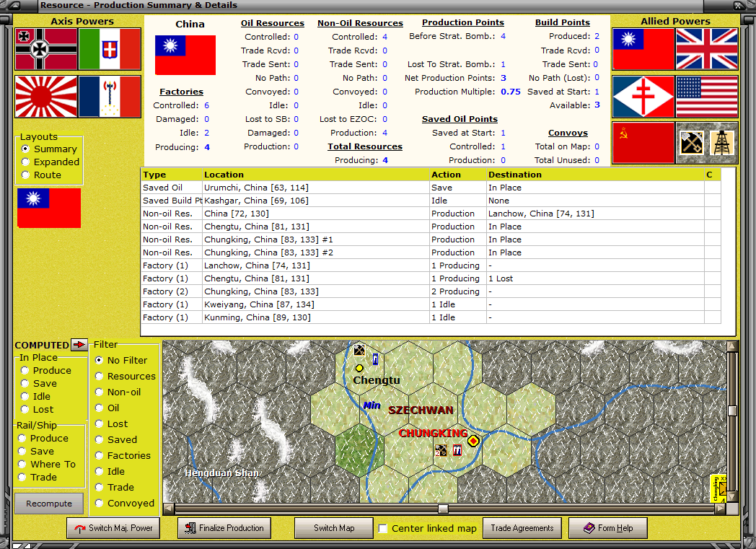This screenshot has width=756, height=549.
Task: Select the factory icon in the Chungking hex
Action: (x=457, y=450)
